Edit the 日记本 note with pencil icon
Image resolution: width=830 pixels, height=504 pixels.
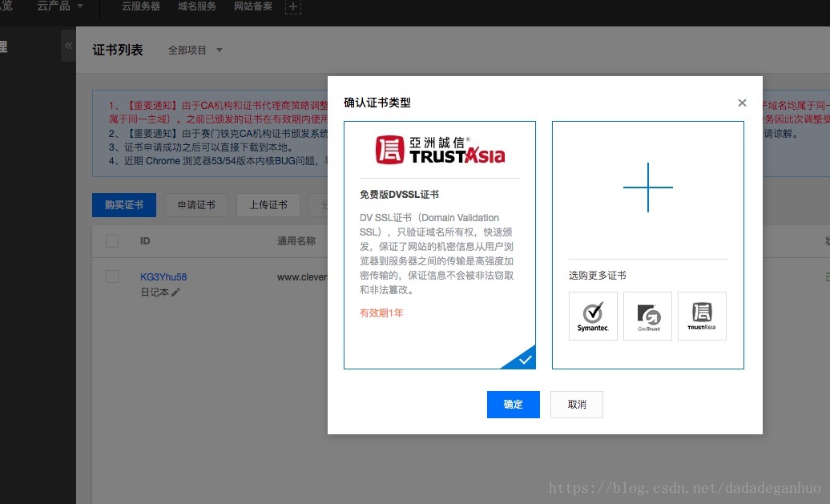pos(175,292)
